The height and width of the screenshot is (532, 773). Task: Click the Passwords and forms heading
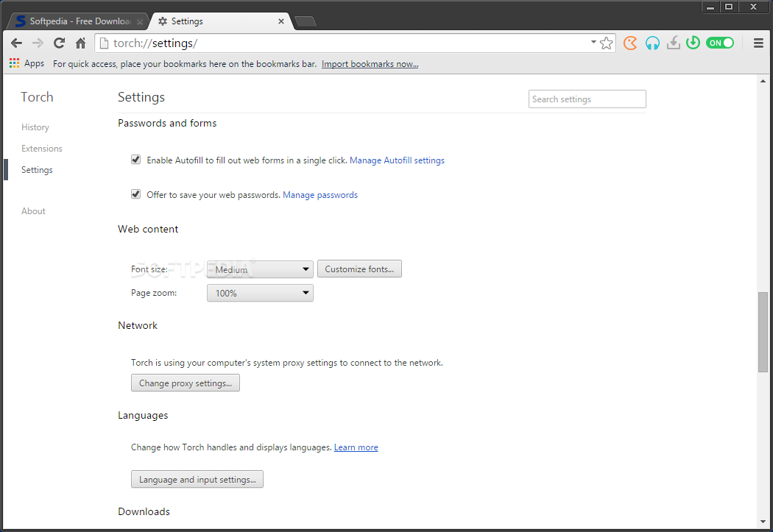pos(167,123)
